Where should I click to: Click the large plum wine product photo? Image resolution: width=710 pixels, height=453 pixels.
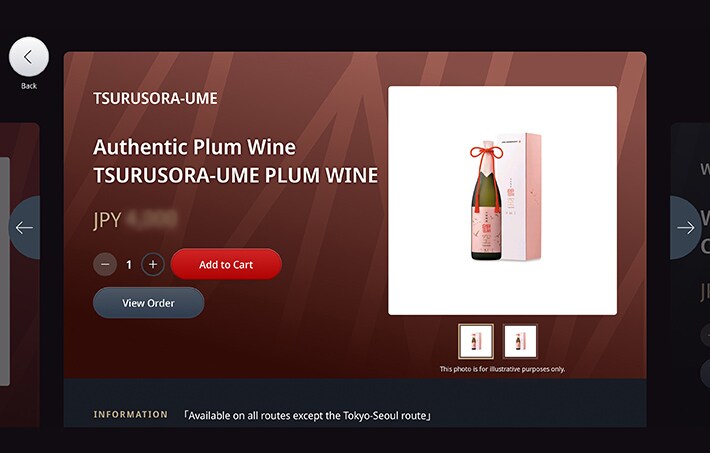coord(502,200)
